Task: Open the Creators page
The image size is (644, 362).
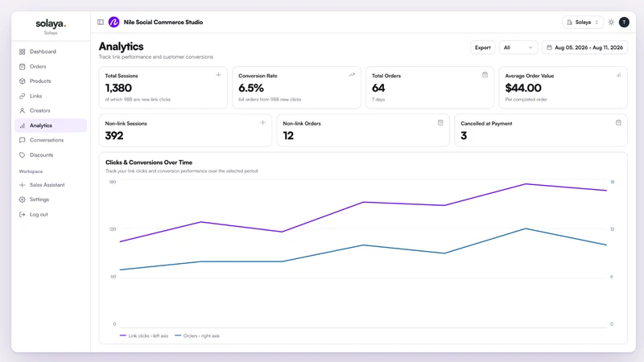Action: coord(51,111)
